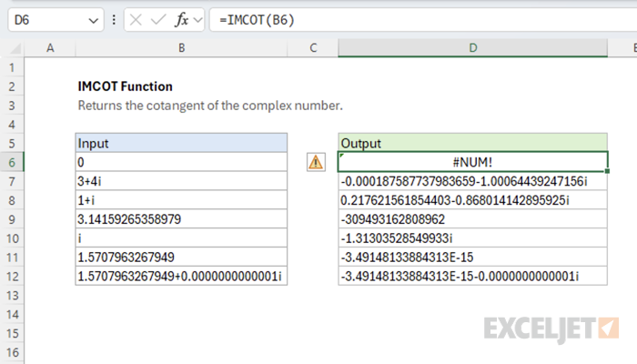Select row 16 header
The image size is (637, 364).
[x=12, y=353]
